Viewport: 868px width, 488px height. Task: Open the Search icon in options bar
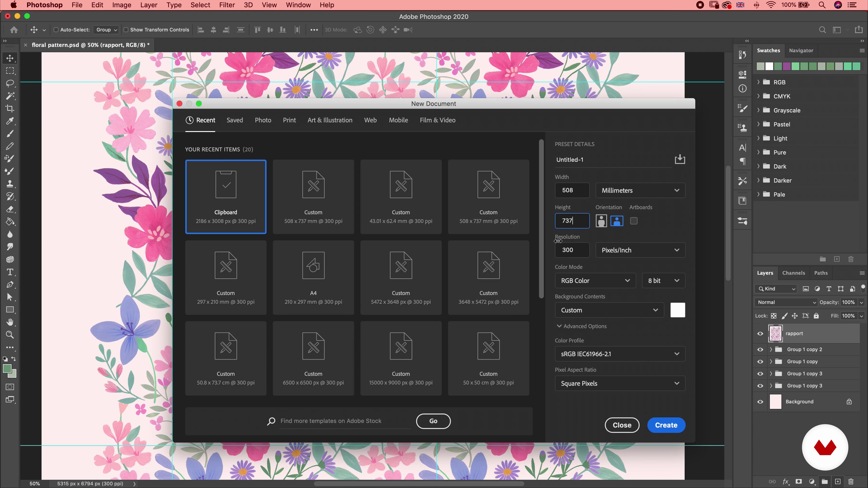[x=822, y=30]
